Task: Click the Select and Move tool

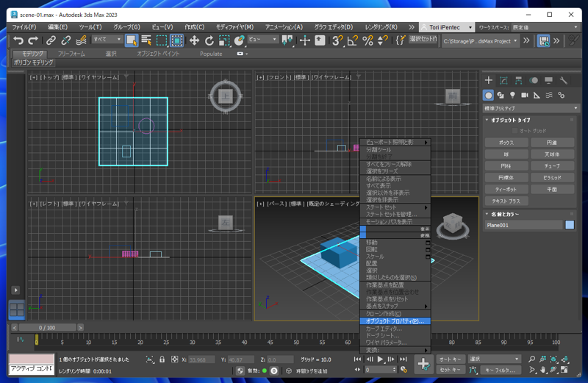Action: coord(194,40)
